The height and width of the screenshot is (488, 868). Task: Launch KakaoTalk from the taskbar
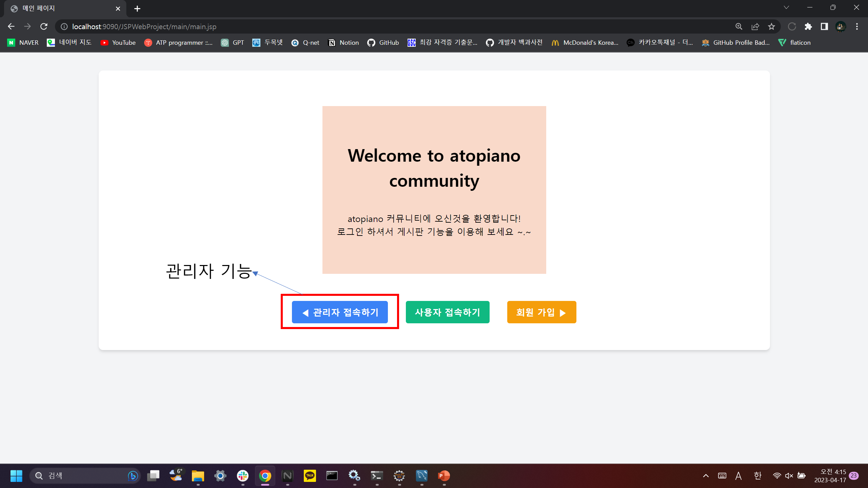[x=309, y=476]
